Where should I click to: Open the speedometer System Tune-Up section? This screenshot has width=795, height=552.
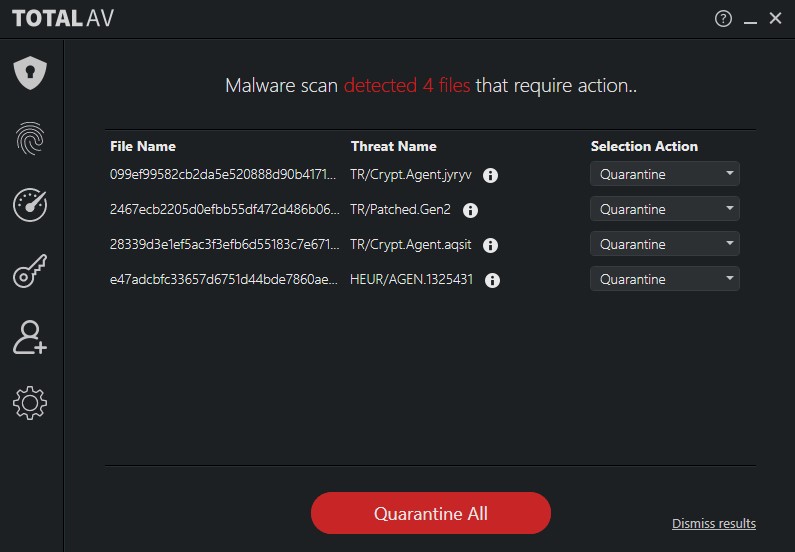coord(30,205)
